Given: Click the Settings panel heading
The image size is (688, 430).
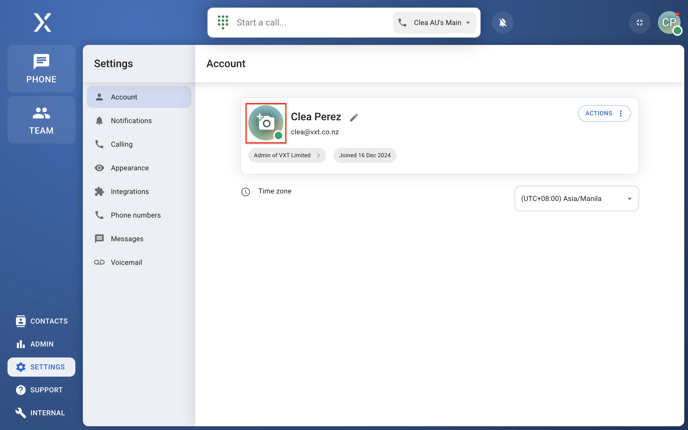Looking at the screenshot, I should click(113, 64).
